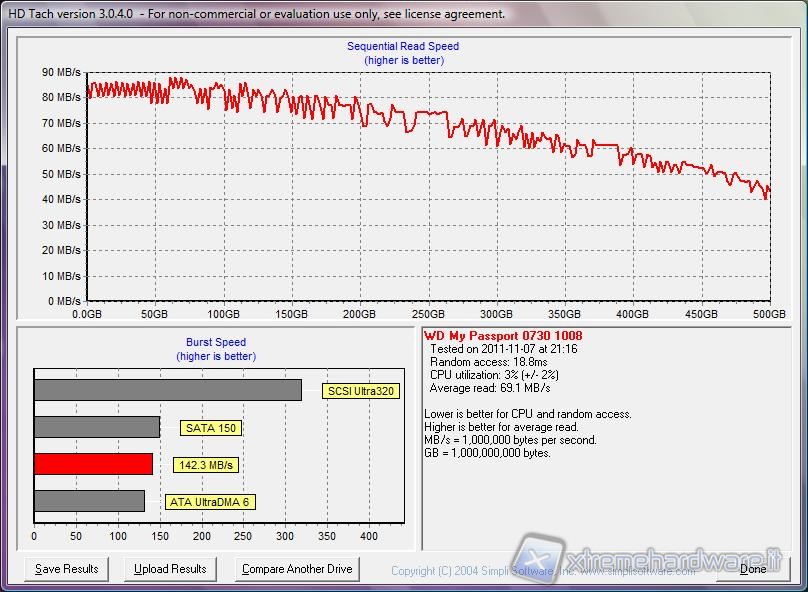Select the WD My Passport drive name
The width and height of the screenshot is (808, 592).
click(503, 335)
